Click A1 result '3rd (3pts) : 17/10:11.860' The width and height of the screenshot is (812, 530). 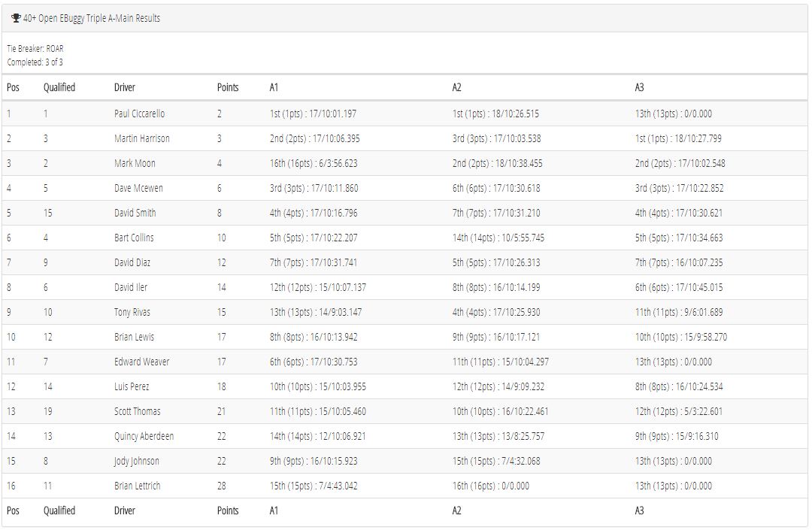click(x=314, y=189)
